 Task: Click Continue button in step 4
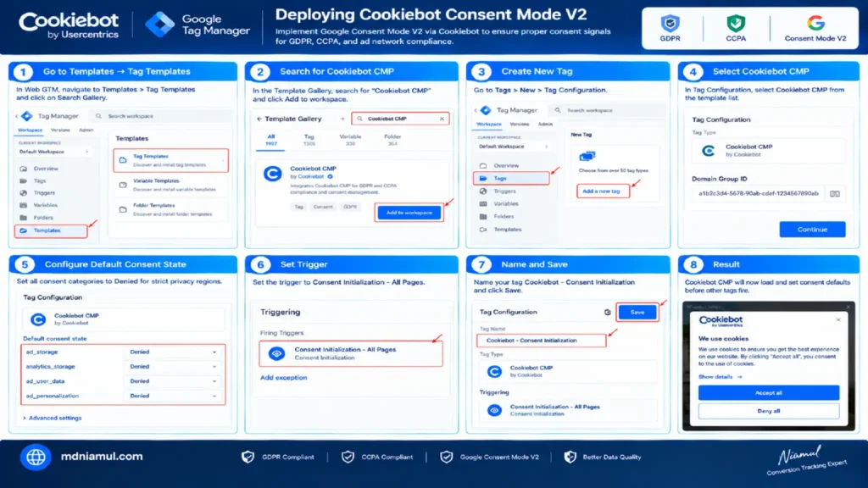click(812, 230)
